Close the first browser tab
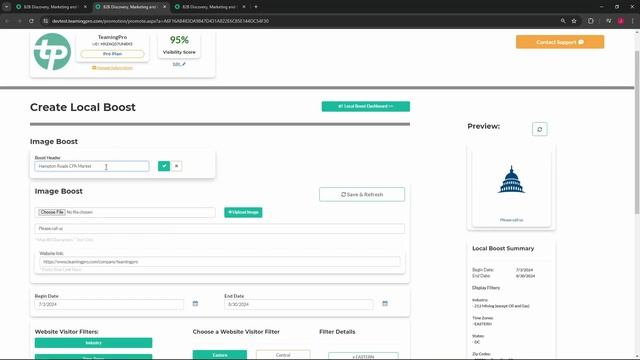Viewport: 640px width, 360px height. pos(85,7)
